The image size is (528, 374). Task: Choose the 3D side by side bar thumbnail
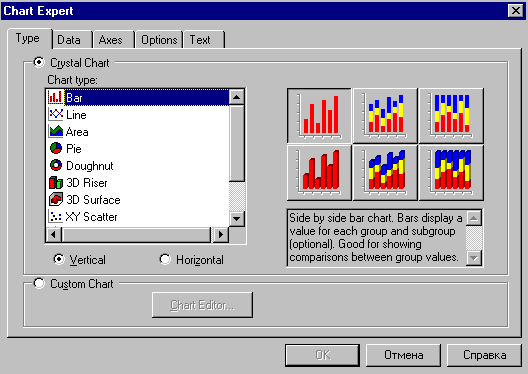point(319,173)
